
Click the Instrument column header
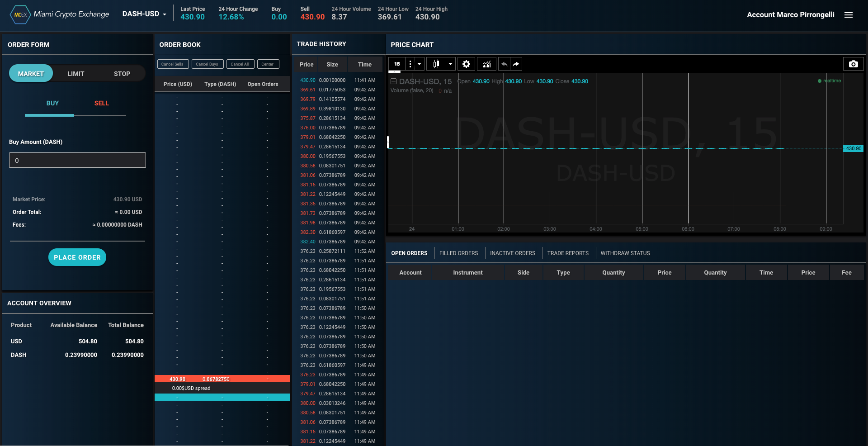pos(468,273)
